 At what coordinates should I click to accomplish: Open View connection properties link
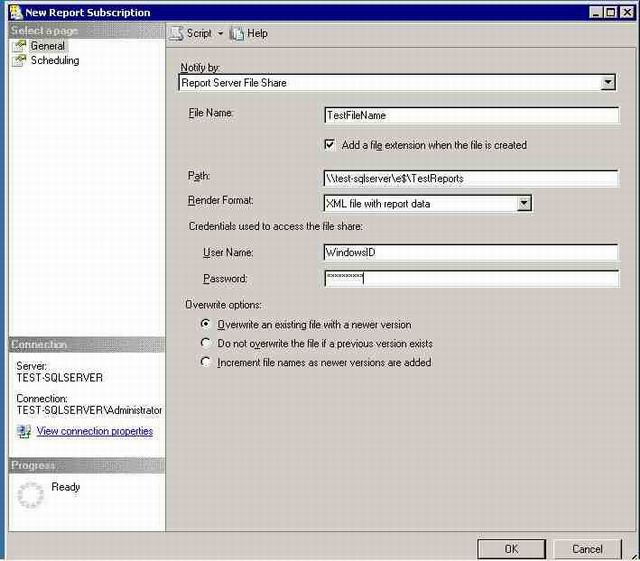click(95, 431)
